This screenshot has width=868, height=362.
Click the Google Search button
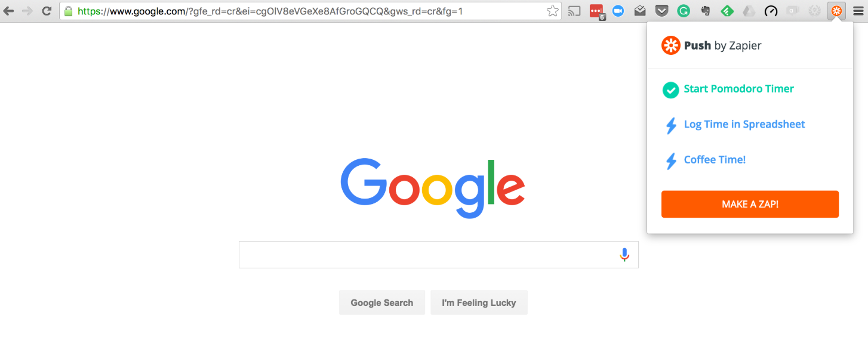tap(382, 302)
